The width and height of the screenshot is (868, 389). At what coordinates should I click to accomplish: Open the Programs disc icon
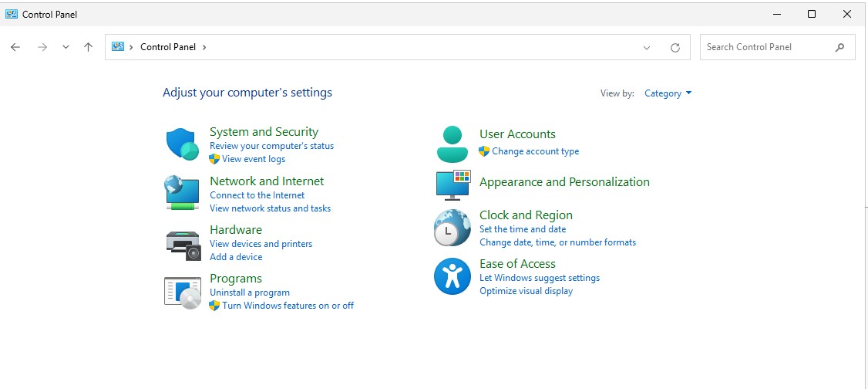(182, 292)
